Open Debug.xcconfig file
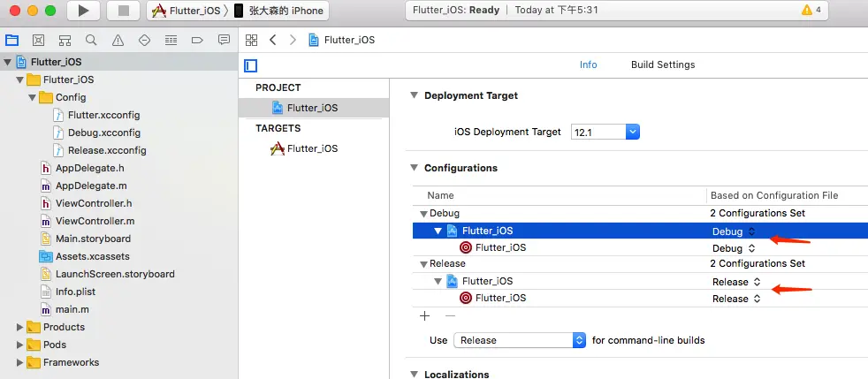Image resolution: width=868 pixels, height=379 pixels. click(x=104, y=133)
